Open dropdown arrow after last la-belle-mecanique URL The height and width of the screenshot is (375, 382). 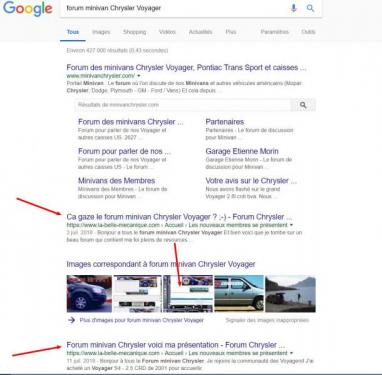292,353
